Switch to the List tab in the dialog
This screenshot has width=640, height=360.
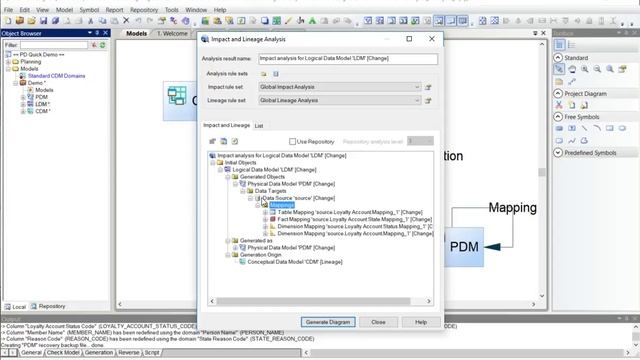259,126
